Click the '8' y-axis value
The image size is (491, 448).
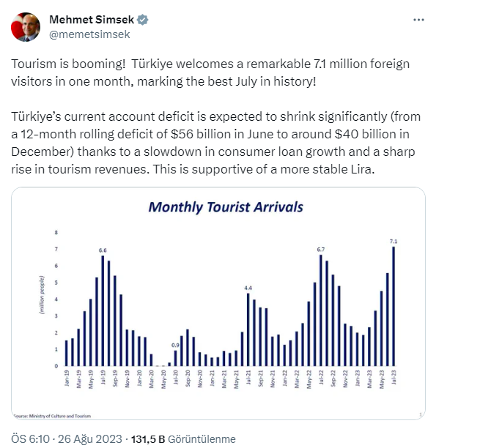click(57, 233)
